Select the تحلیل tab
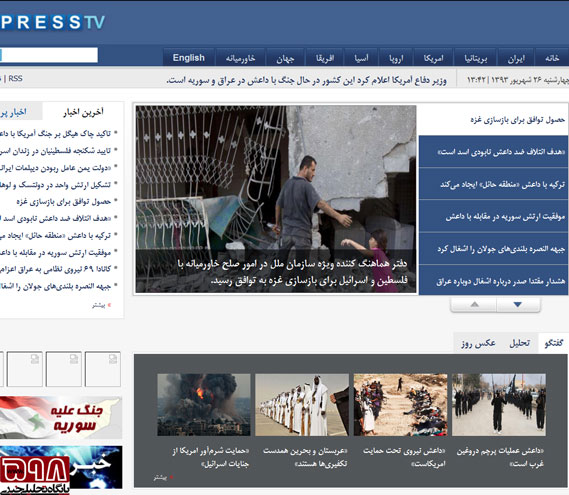Image resolution: width=569 pixels, height=495 pixels. pyautogui.click(x=520, y=343)
